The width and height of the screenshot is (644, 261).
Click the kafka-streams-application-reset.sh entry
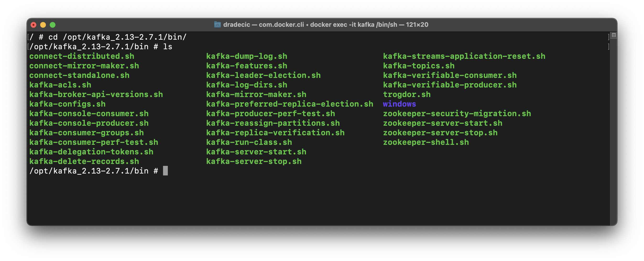pos(464,56)
